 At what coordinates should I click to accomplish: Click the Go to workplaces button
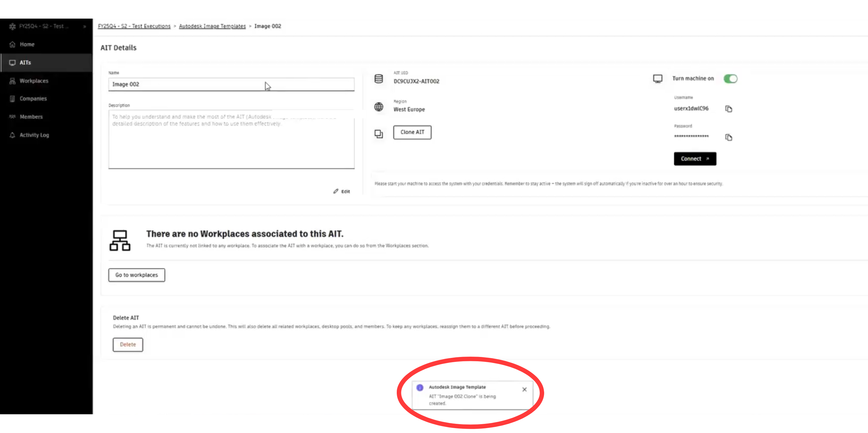(136, 275)
